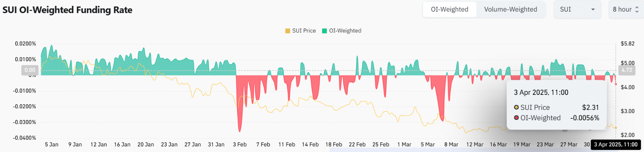The width and height of the screenshot is (644, 152).
Task: Click the yellow SUI Price legend swatch
Action: click(288, 31)
